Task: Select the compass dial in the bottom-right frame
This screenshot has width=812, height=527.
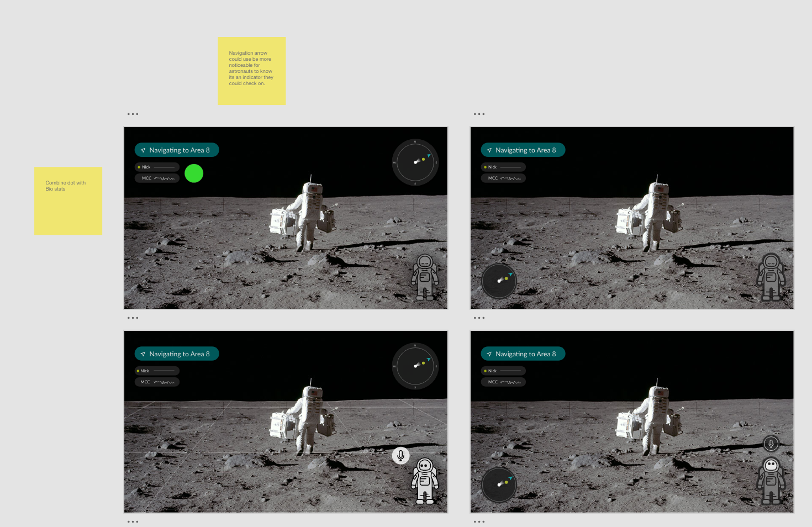Action: click(499, 485)
